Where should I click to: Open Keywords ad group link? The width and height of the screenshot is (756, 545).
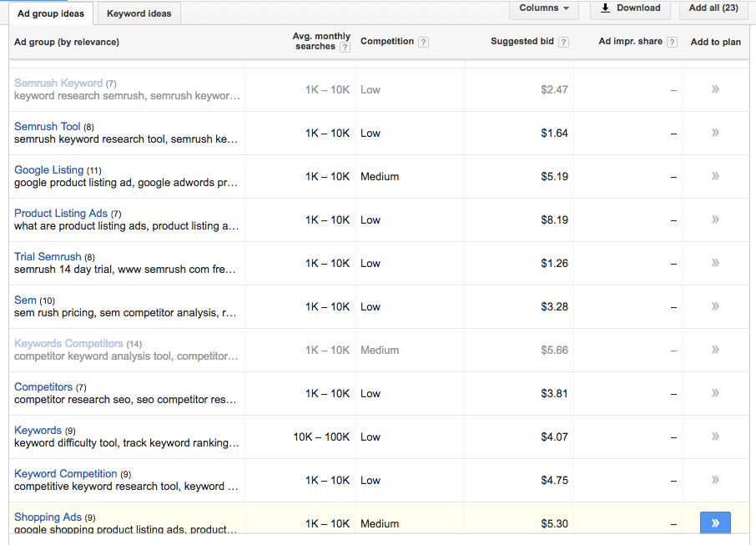38,430
